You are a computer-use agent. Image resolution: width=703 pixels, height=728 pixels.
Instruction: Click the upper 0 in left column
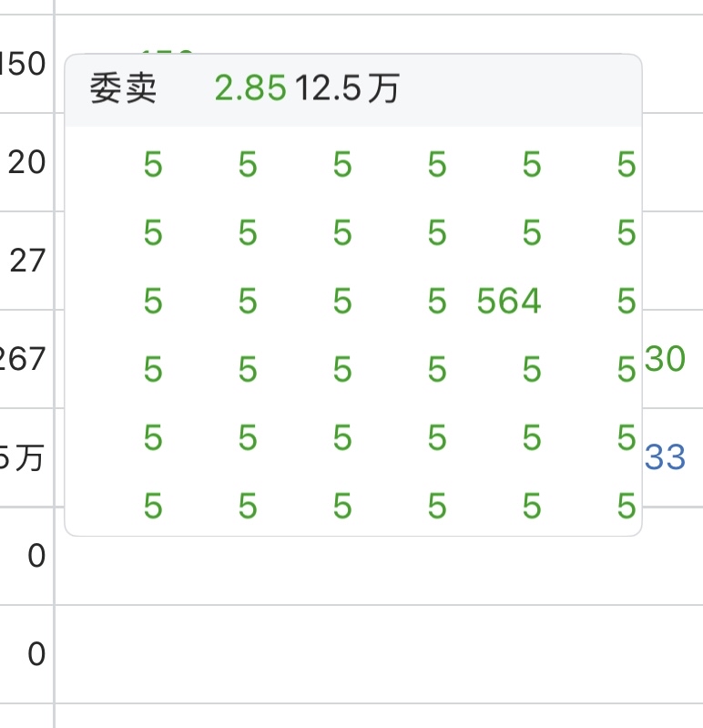click(x=36, y=555)
